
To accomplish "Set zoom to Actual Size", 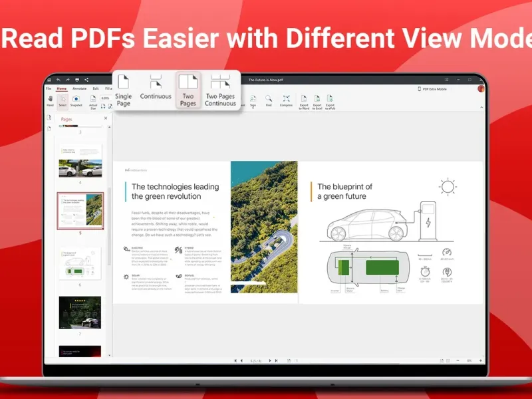I will (93, 102).
